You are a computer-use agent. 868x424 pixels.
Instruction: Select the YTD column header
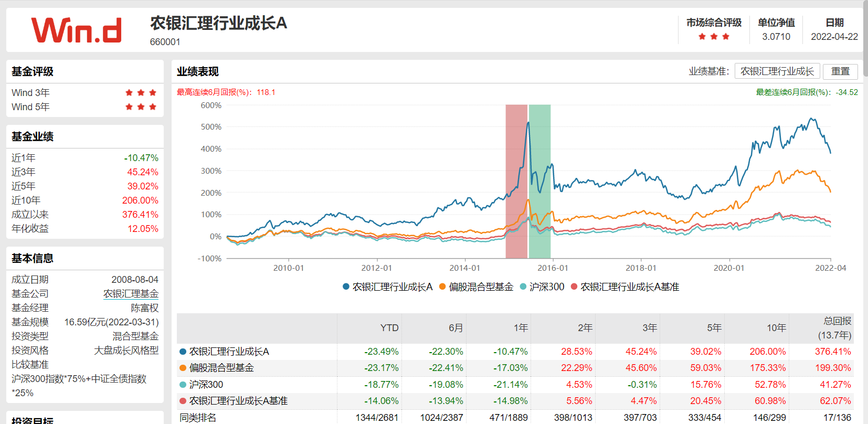pos(389,328)
